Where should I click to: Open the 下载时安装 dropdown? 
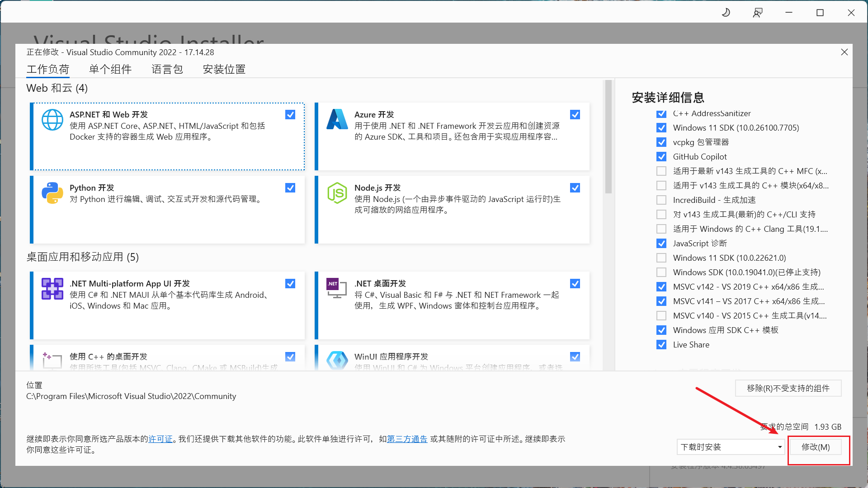(x=731, y=447)
